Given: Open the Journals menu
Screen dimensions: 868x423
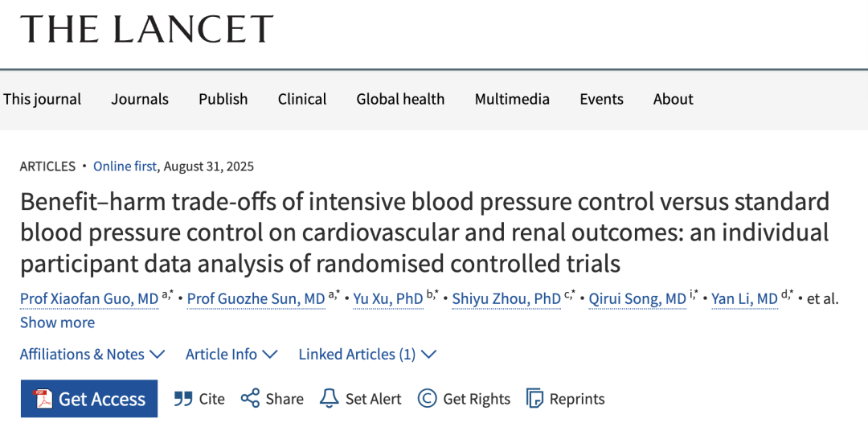Looking at the screenshot, I should [x=140, y=99].
